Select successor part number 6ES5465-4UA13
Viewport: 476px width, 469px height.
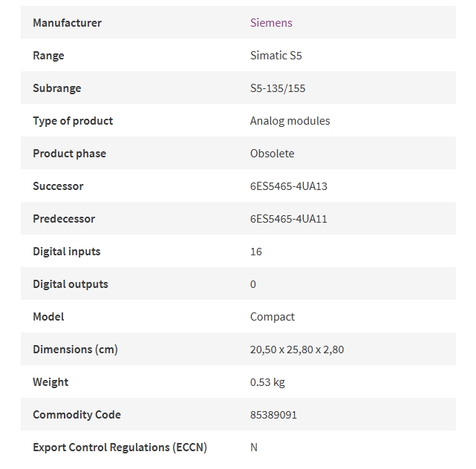[289, 186]
